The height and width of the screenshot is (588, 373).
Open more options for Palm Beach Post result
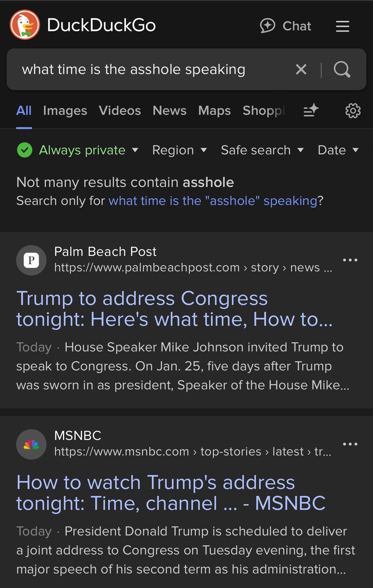point(350,260)
